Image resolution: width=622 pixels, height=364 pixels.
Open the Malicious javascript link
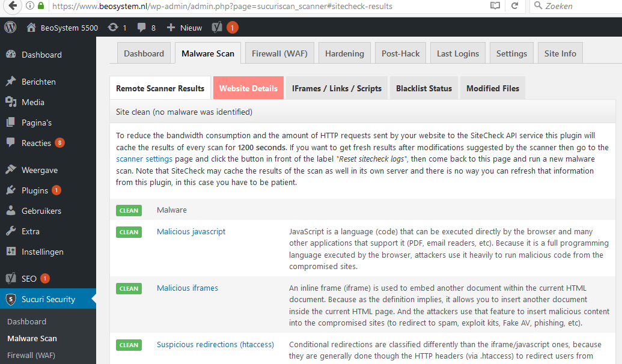tap(191, 231)
